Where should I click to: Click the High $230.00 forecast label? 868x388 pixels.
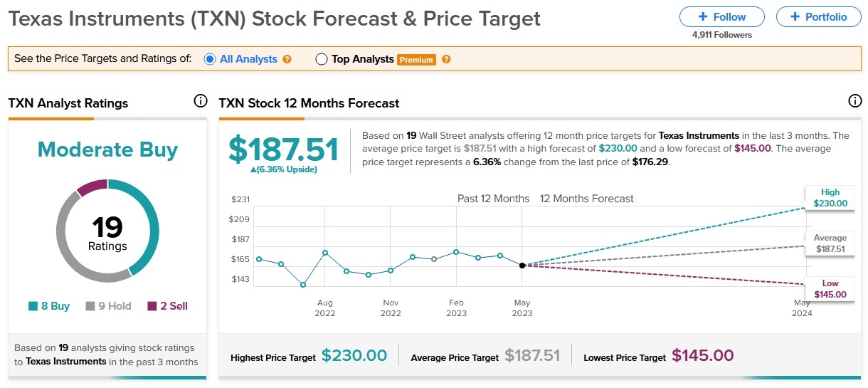click(830, 198)
